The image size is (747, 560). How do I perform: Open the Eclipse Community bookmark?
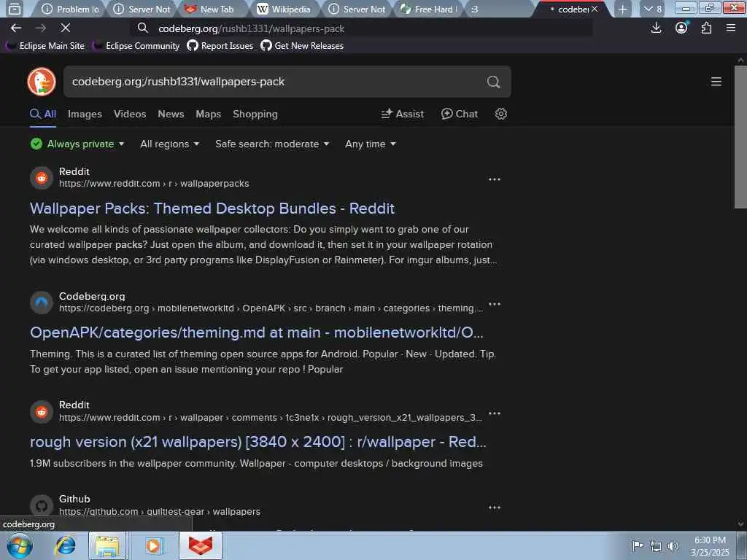pos(136,46)
